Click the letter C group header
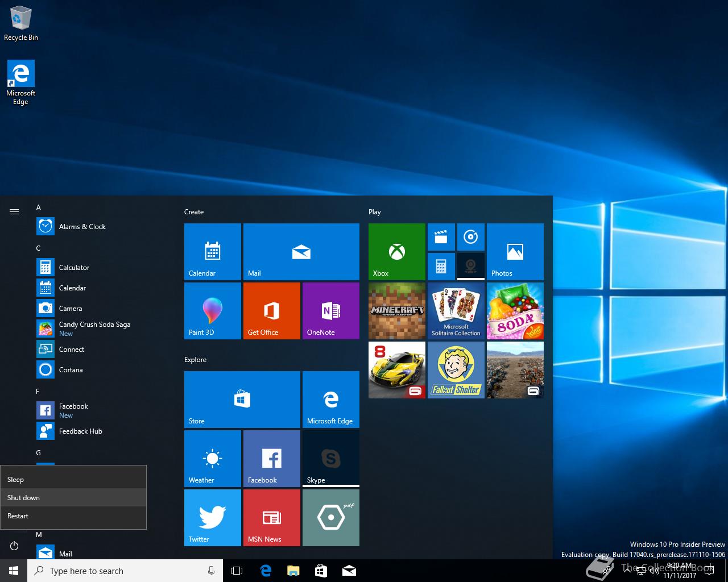Viewport: 728px width, 582px height. tap(39, 248)
